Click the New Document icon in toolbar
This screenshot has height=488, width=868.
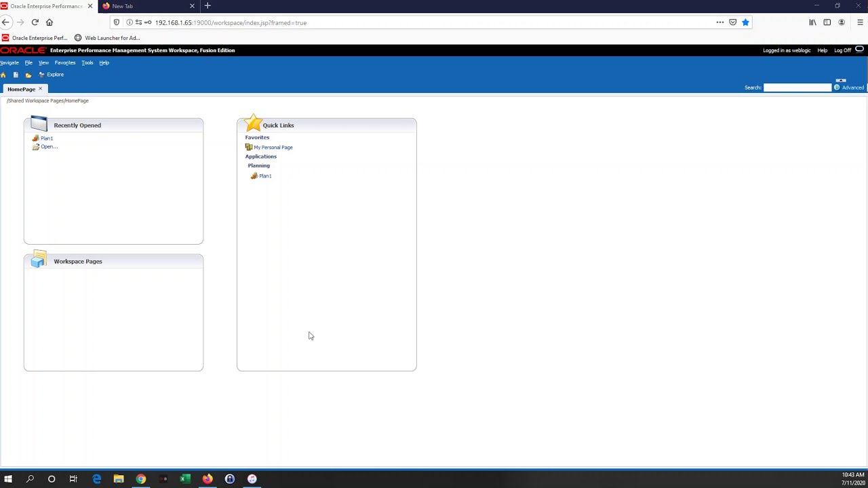pos(16,75)
